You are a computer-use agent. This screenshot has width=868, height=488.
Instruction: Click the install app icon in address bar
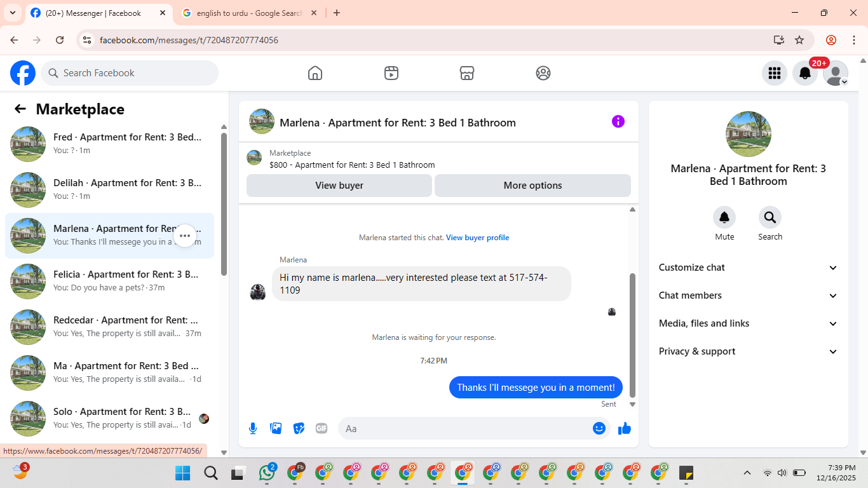[x=779, y=40]
